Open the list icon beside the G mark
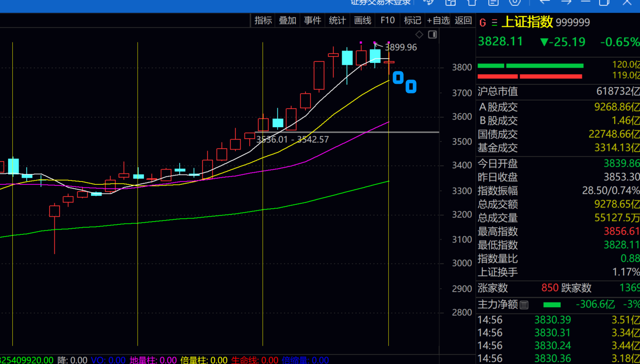Image resolution: width=640 pixels, height=364 pixels. tap(494, 23)
